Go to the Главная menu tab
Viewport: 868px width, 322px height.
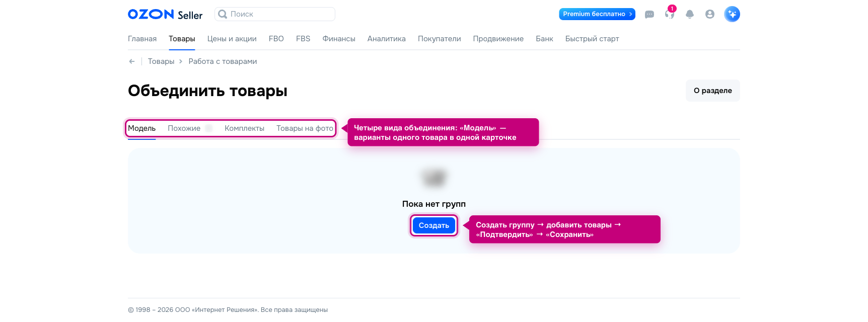coord(142,39)
